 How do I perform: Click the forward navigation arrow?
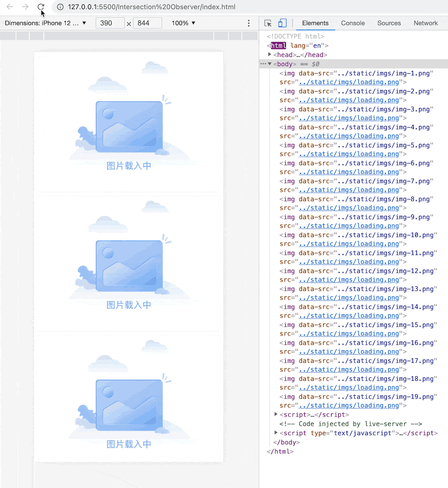pyautogui.click(x=25, y=7)
